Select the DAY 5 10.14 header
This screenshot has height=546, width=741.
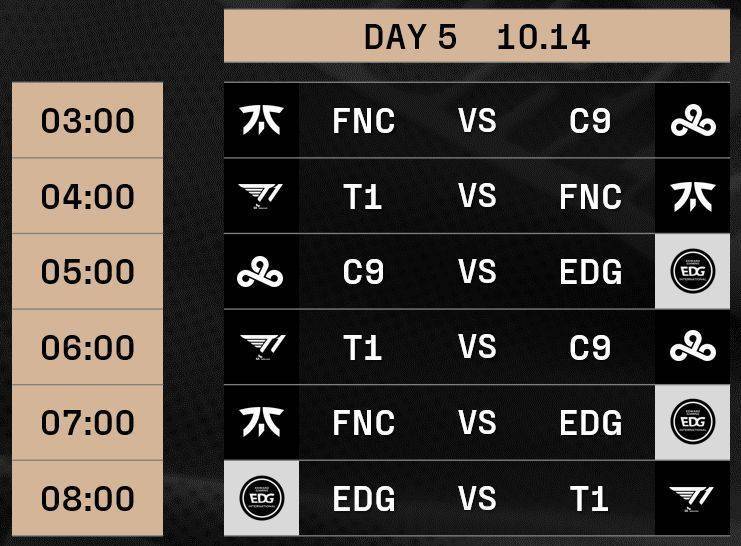click(x=477, y=36)
